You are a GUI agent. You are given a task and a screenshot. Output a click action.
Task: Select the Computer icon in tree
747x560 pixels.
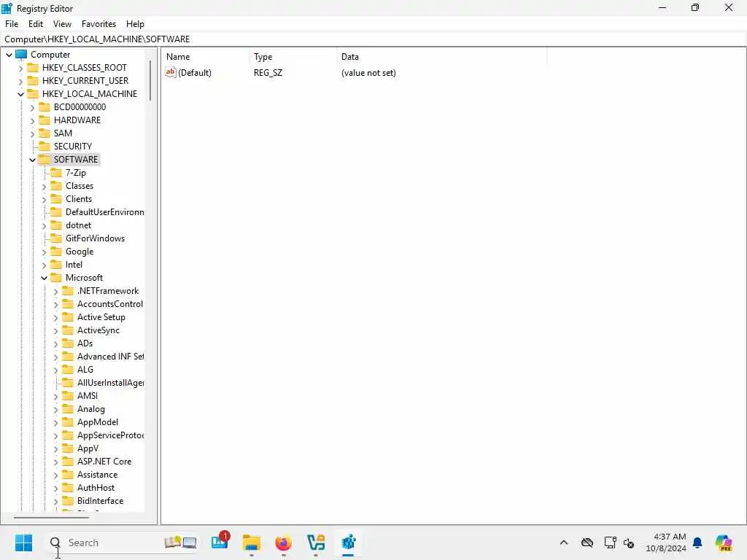(x=21, y=54)
